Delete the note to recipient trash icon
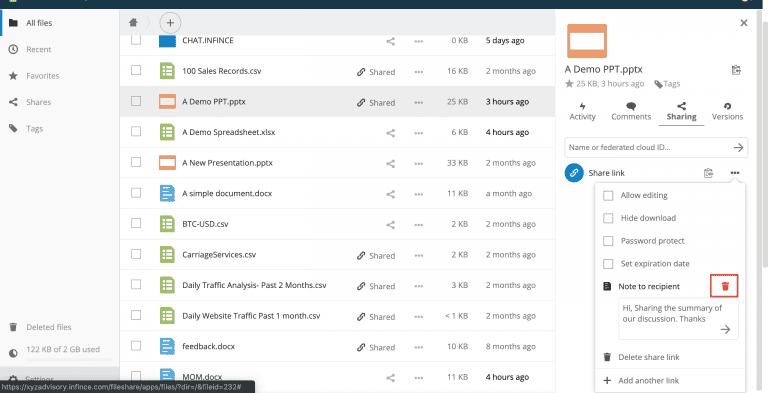This screenshot has height=393, width=768. [725, 286]
